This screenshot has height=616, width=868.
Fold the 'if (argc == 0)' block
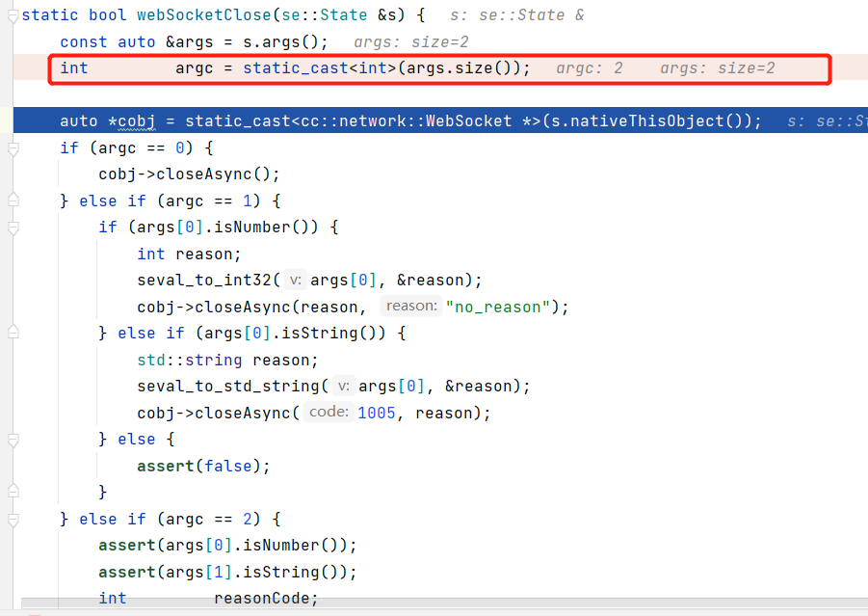pyautogui.click(x=13, y=149)
